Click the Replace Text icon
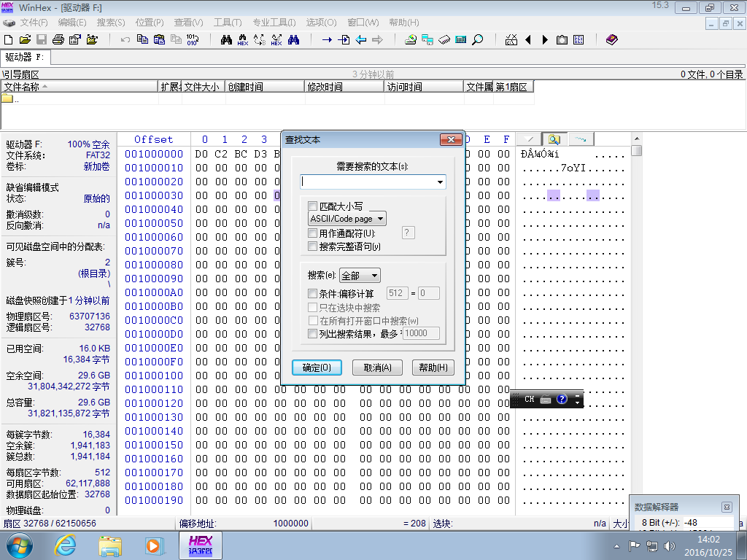The image size is (747, 560). click(260, 39)
